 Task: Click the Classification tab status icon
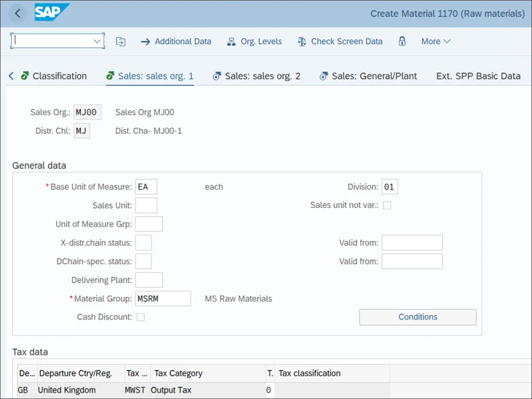pos(25,76)
